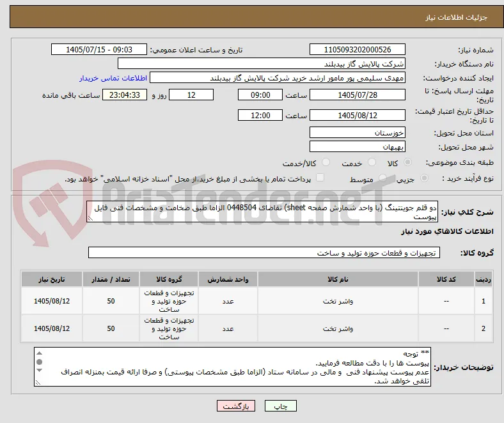Click the واحد شمارش column header
Screen dimensions: 504x423
coord(228,279)
